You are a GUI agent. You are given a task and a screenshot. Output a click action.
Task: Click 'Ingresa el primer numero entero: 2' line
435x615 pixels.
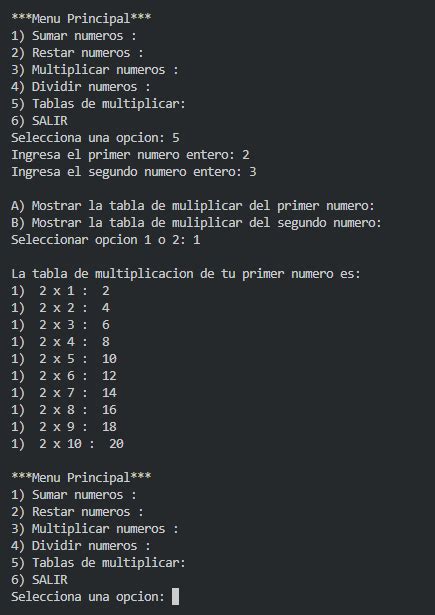[130, 155]
